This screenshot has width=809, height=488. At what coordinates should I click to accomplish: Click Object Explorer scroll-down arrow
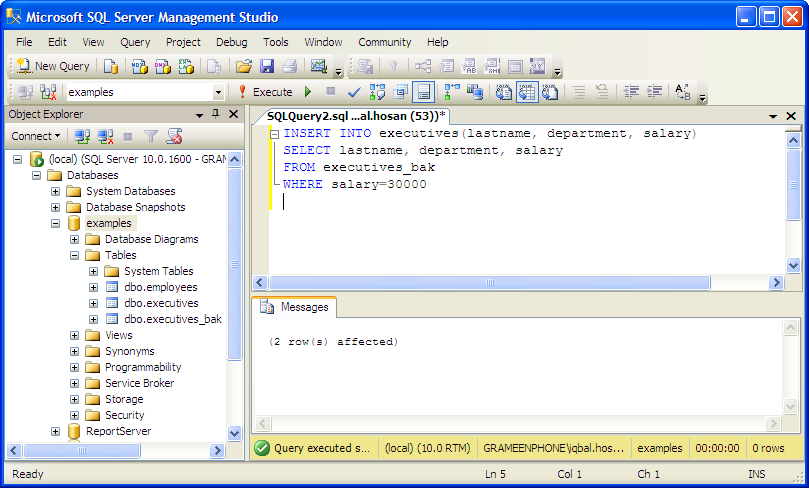coord(234,433)
